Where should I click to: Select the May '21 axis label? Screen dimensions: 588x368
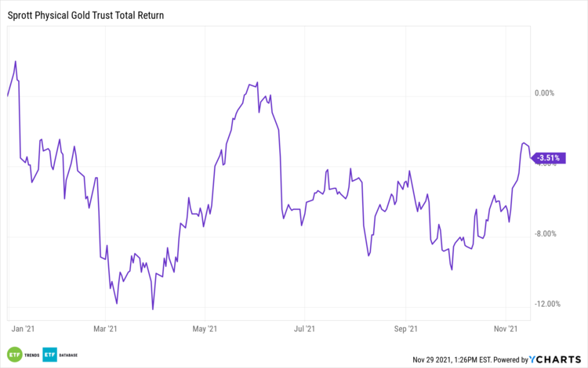(203, 330)
